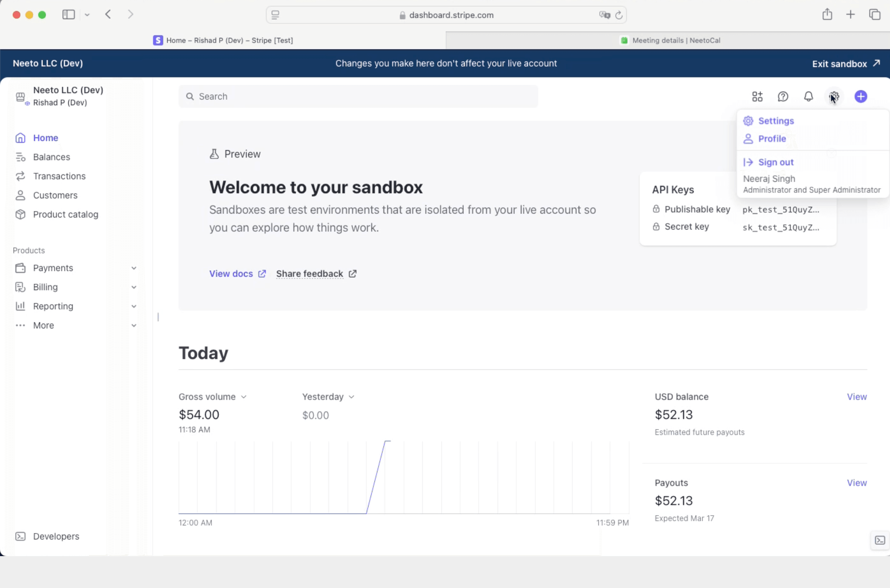Click the Expected Mar 17 text

click(684, 518)
